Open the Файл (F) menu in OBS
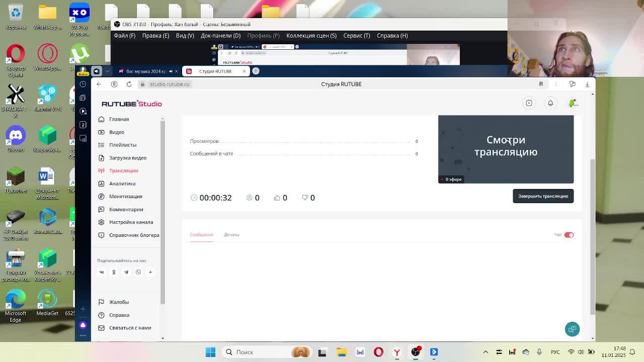This screenshot has width=644, height=362. click(125, 36)
